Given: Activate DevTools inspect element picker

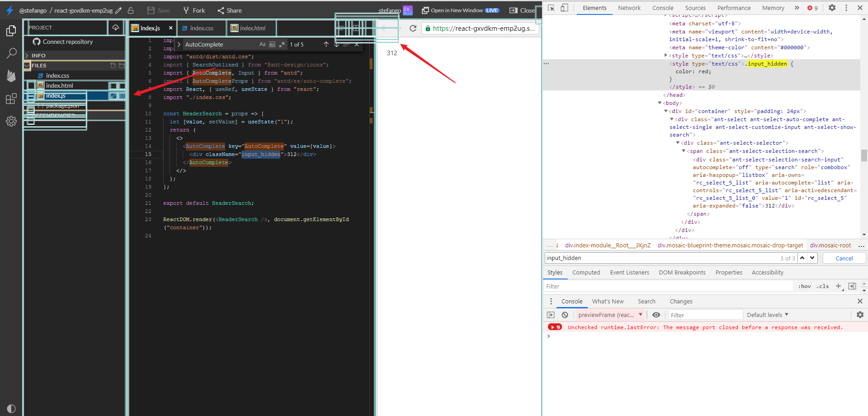Looking at the screenshot, I should tap(551, 8).
